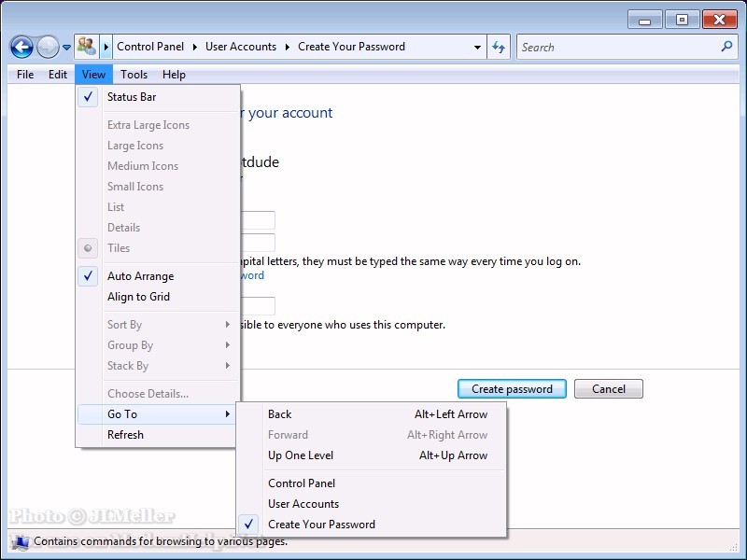Screen dimensions: 747x560
Task: Click the User Accounts icon in address bar
Action: pos(87,47)
